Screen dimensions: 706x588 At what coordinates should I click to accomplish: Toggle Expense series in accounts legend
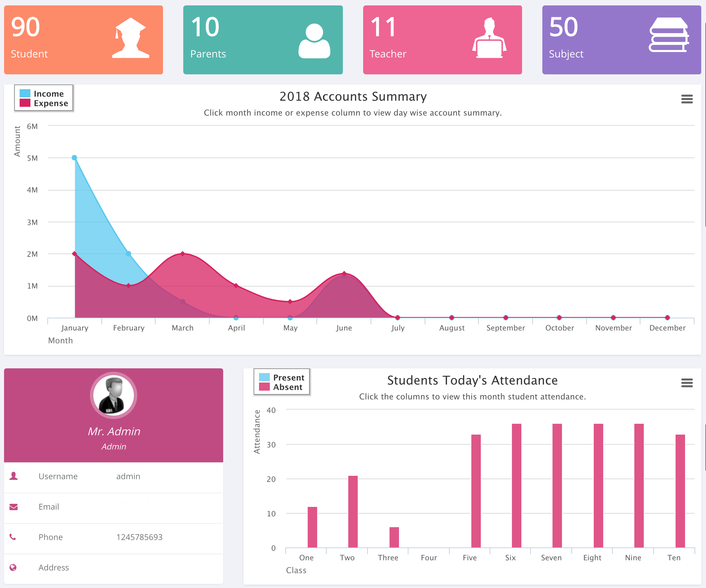click(50, 103)
